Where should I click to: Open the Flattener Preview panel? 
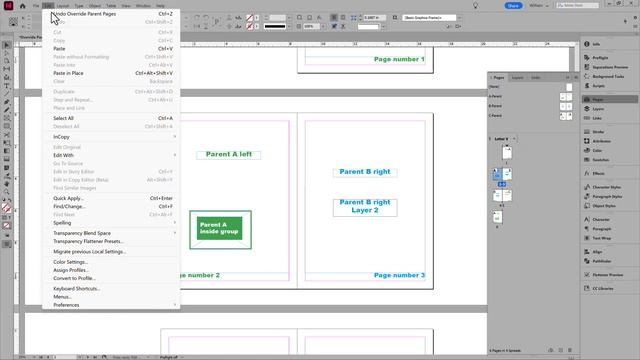(x=609, y=275)
